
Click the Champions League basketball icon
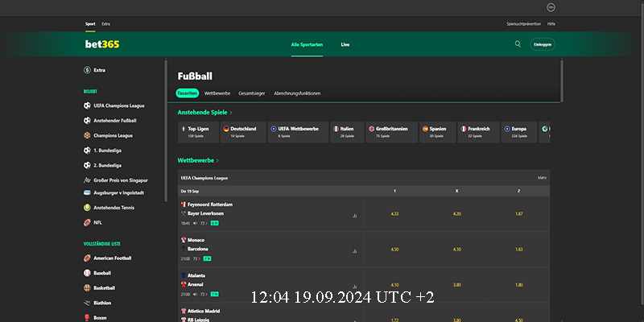click(87, 135)
